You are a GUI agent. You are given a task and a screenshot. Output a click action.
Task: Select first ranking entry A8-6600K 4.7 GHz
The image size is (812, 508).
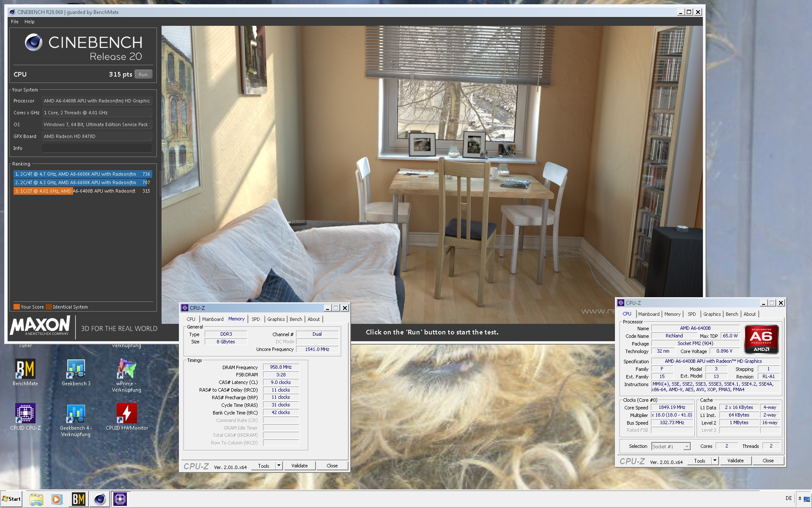tap(82, 174)
